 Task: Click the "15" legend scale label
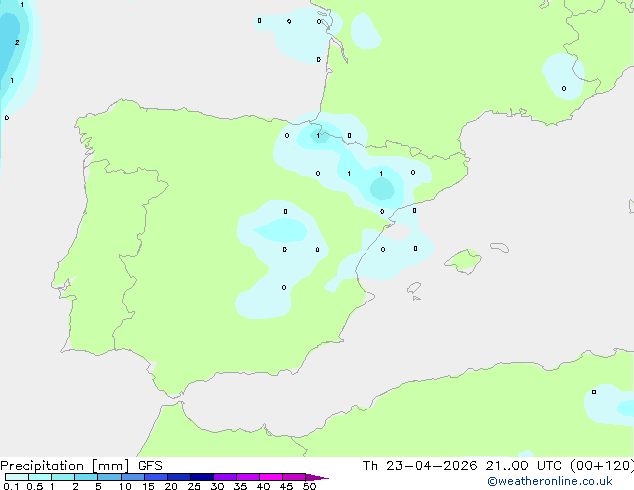click(x=148, y=486)
